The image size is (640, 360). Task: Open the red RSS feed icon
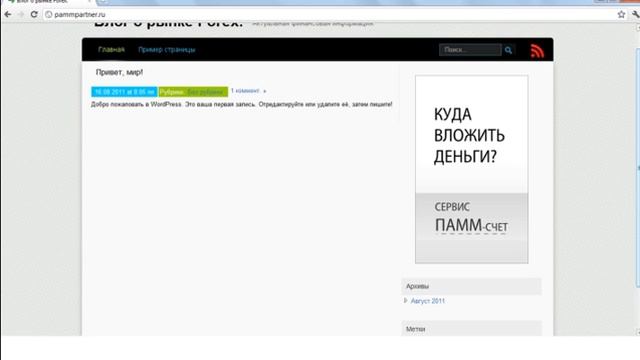(537, 51)
